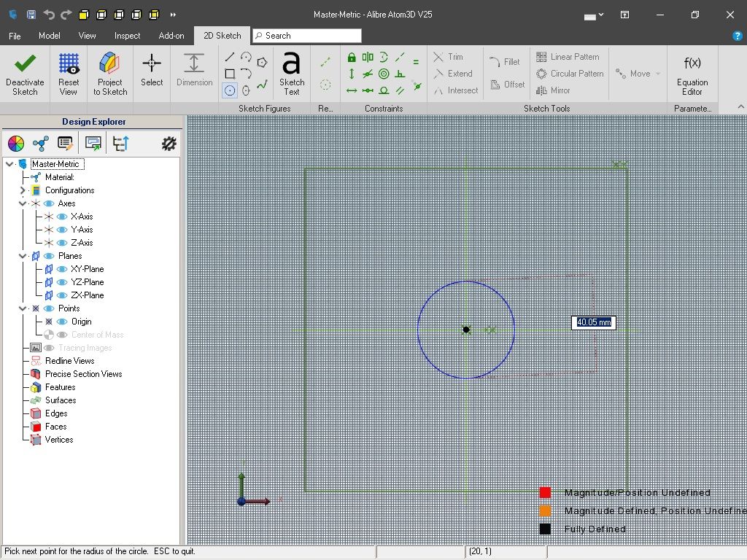Collapse the Points node
Screen dimensions: 747x560
pyautogui.click(x=23, y=308)
